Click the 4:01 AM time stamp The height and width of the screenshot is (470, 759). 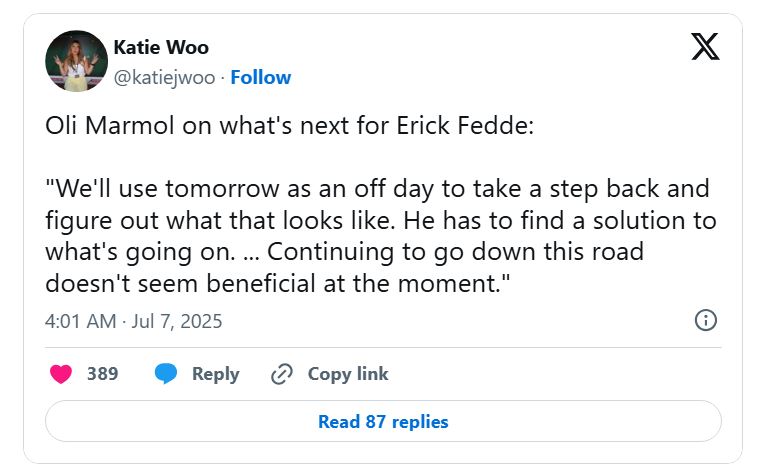click(x=83, y=321)
